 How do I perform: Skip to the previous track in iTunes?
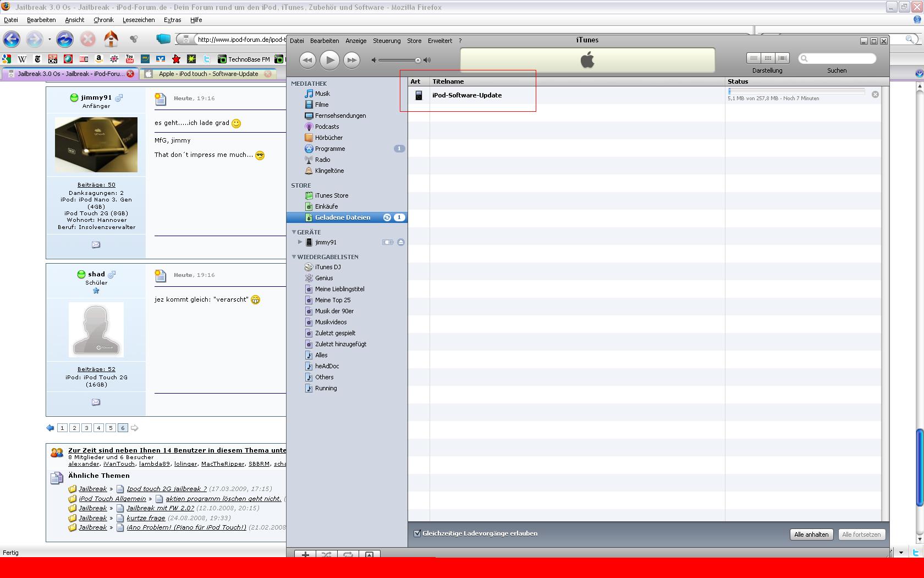307,60
